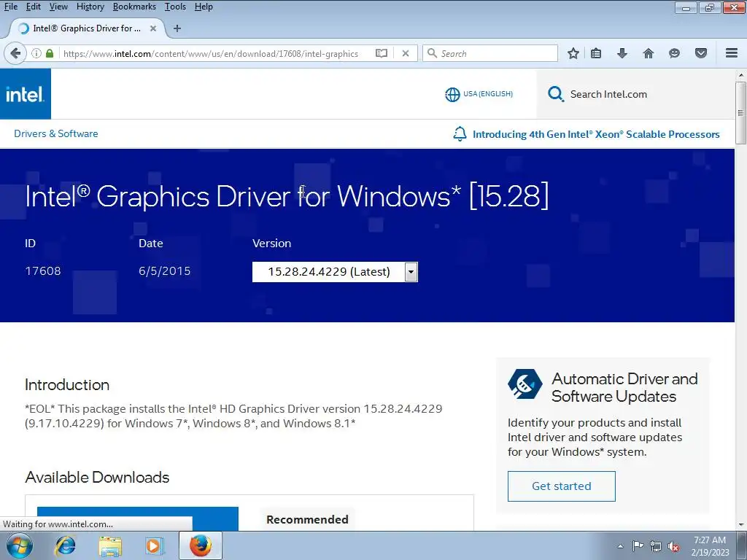Open the File menu
The height and width of the screenshot is (560, 747).
pos(10,7)
